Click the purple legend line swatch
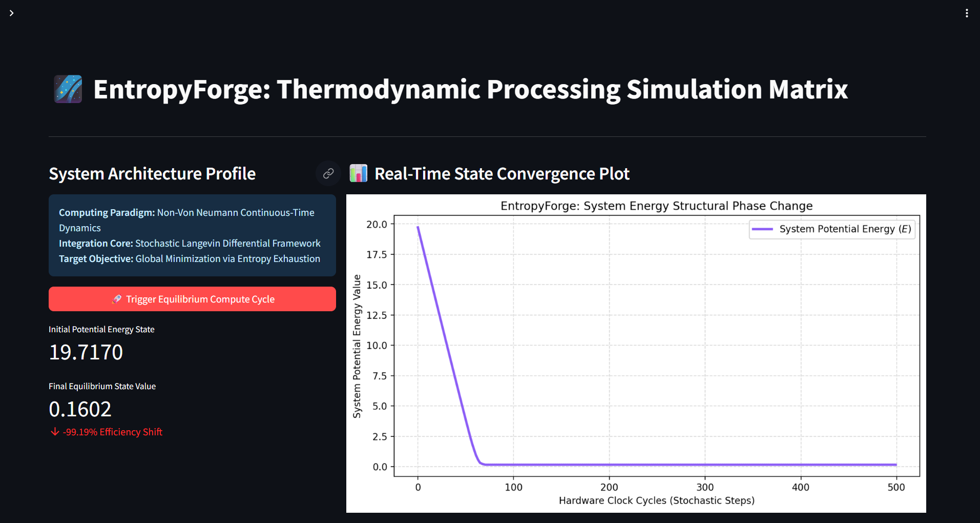Screen dimensions: 980x523 762,229
